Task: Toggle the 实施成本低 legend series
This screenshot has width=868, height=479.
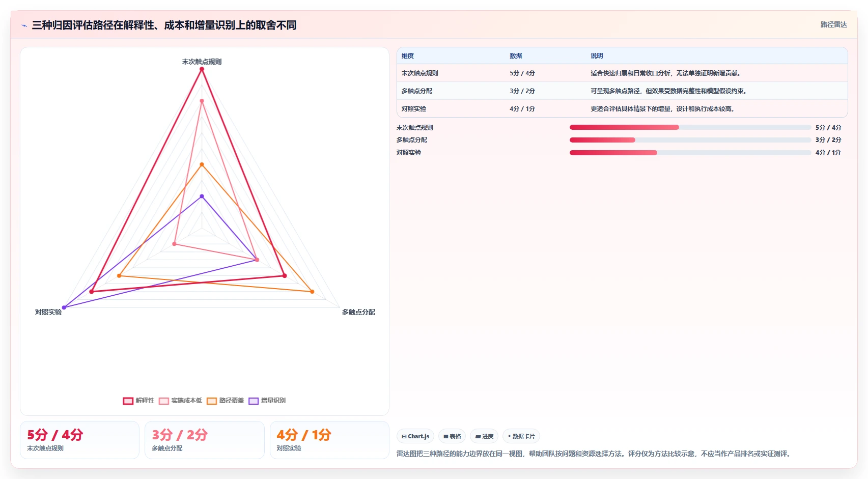Action: (180, 401)
